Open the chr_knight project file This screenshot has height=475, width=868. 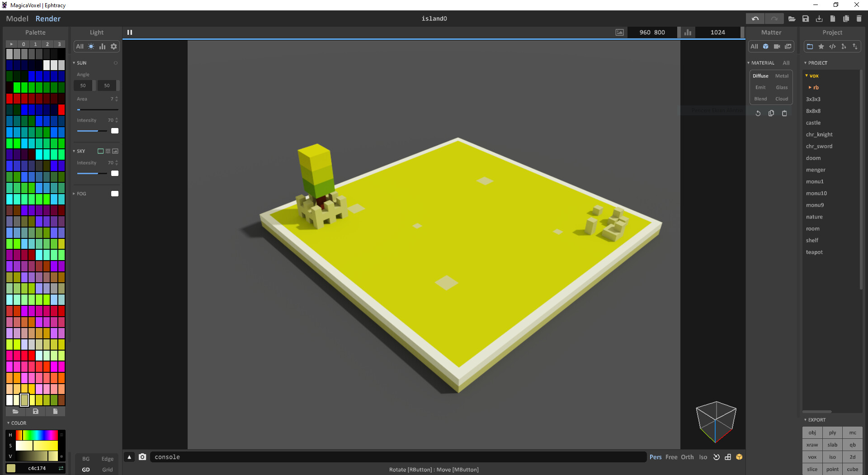tap(819, 134)
